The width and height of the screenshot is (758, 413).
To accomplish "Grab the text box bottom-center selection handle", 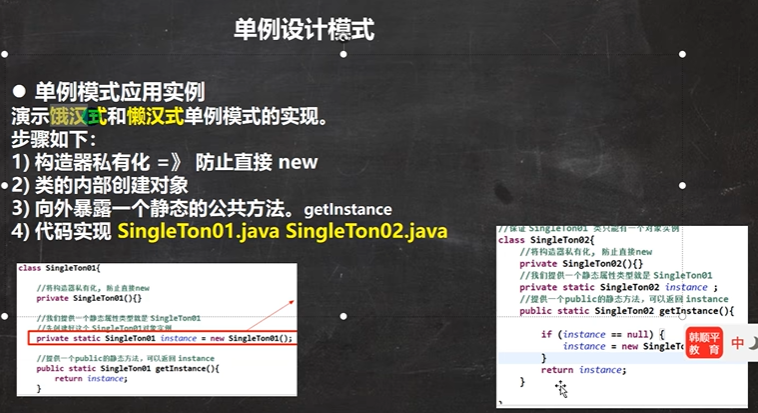I will [x=343, y=316].
